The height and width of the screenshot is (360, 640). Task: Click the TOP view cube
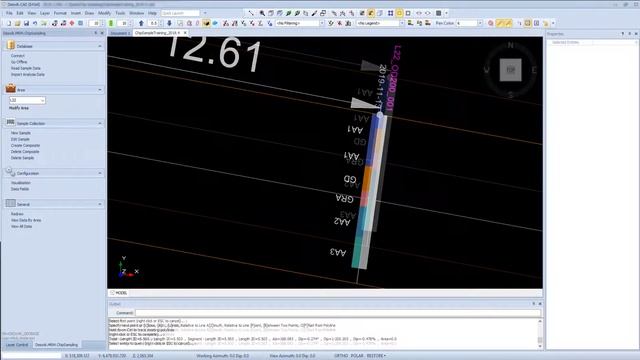[511, 70]
